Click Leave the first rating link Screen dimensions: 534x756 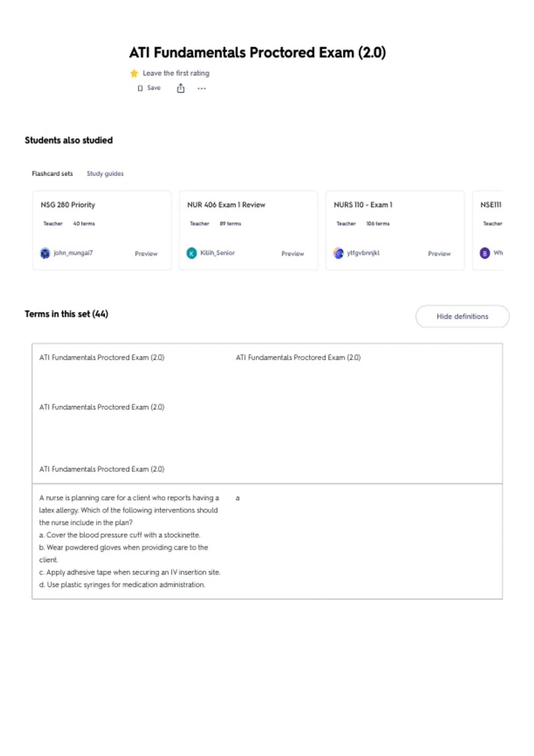pyautogui.click(x=176, y=73)
